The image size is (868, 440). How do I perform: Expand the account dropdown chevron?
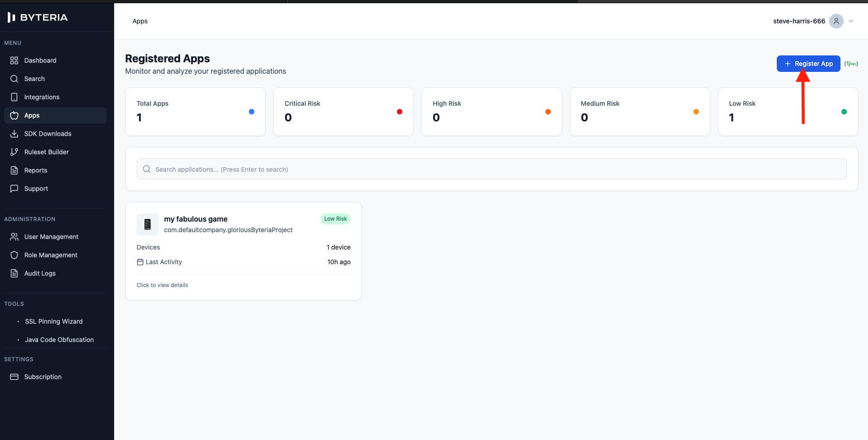pos(851,21)
